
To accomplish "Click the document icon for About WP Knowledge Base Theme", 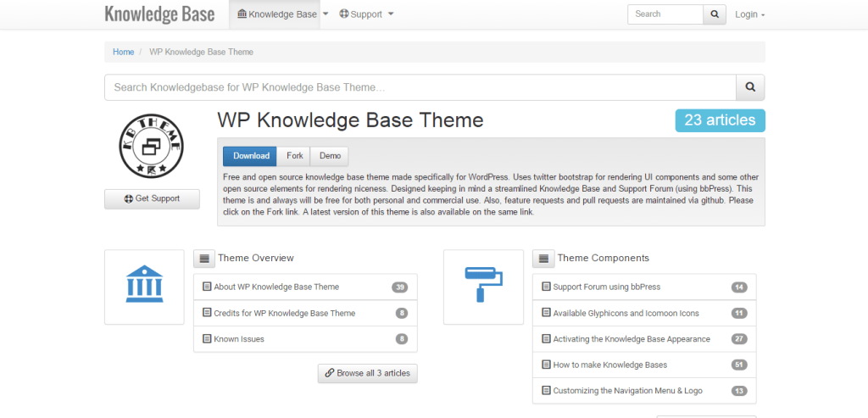I will click(207, 287).
